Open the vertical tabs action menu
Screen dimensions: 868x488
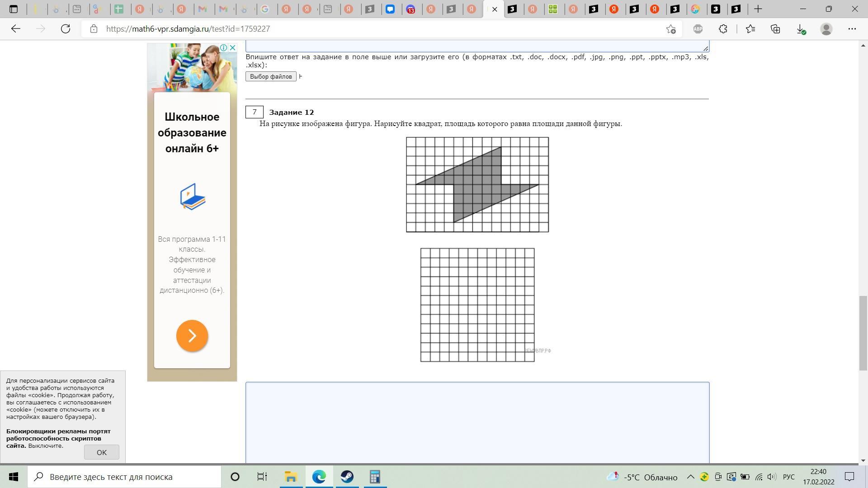(x=14, y=9)
